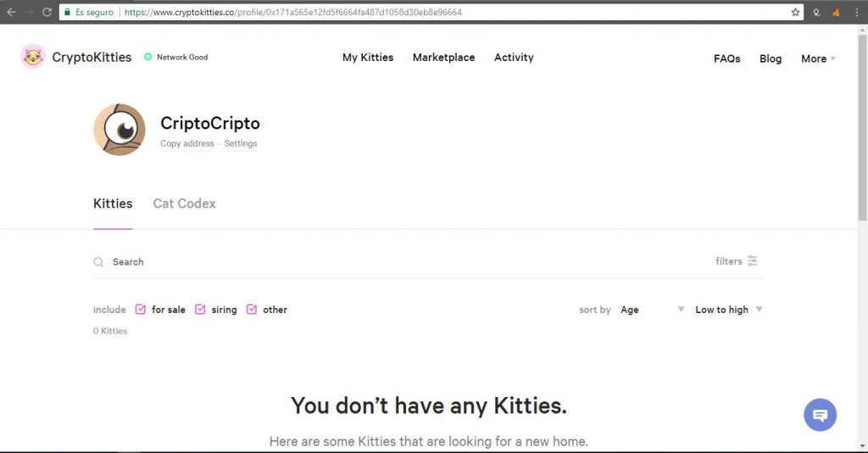Go to My Kitties
The image size is (868, 453).
(x=368, y=58)
